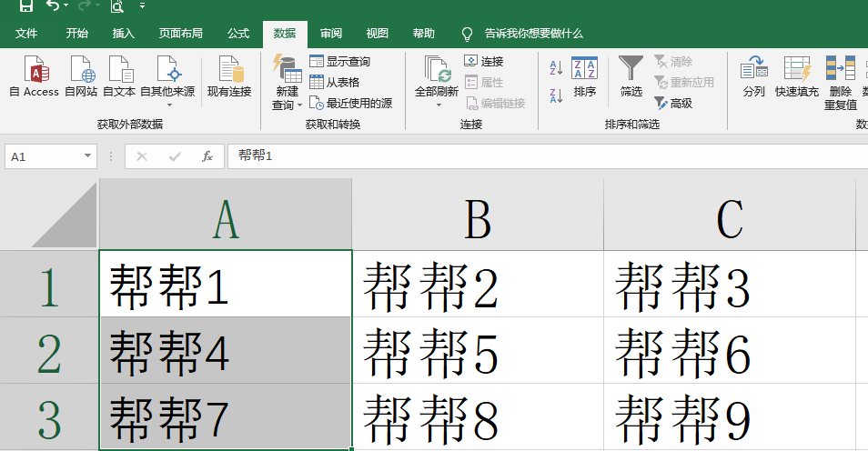
Task: Click 清除 filter button
Action: coord(673,62)
